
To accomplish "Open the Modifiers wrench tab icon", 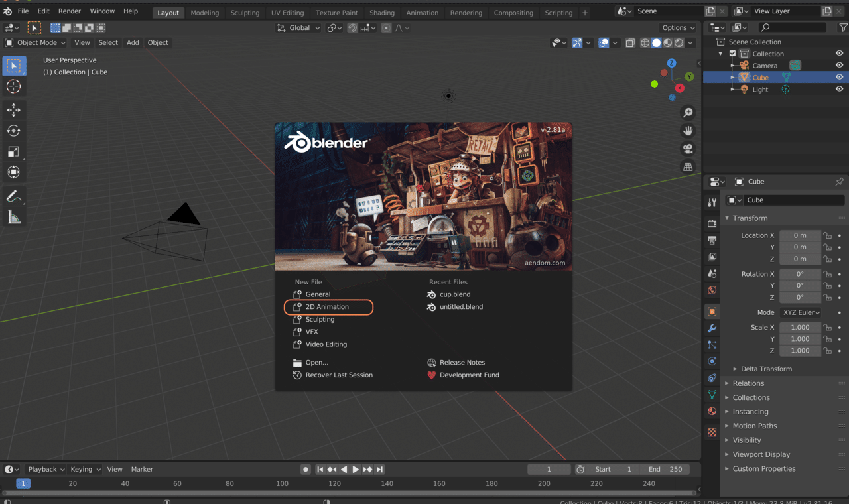I will point(712,328).
